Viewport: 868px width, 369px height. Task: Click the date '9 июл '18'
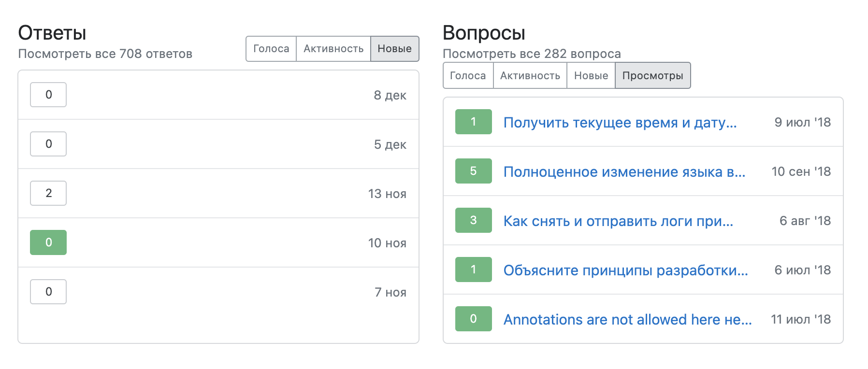pyautogui.click(x=803, y=122)
